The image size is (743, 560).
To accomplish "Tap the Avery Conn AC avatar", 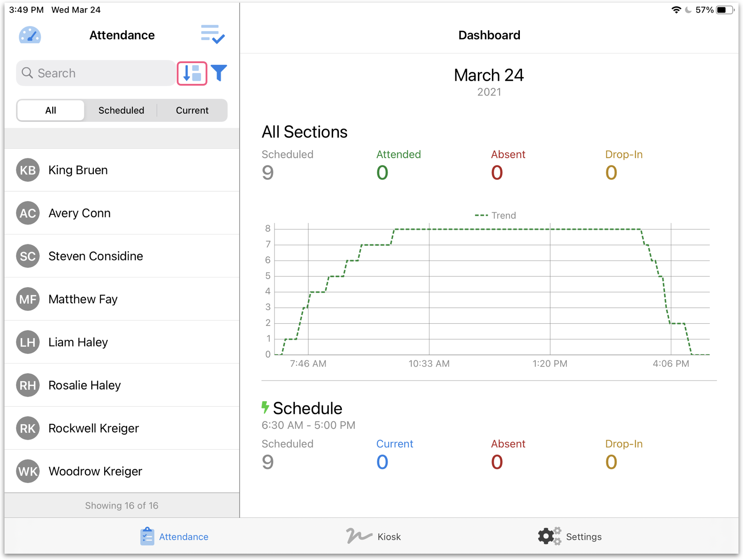I will pyautogui.click(x=28, y=213).
